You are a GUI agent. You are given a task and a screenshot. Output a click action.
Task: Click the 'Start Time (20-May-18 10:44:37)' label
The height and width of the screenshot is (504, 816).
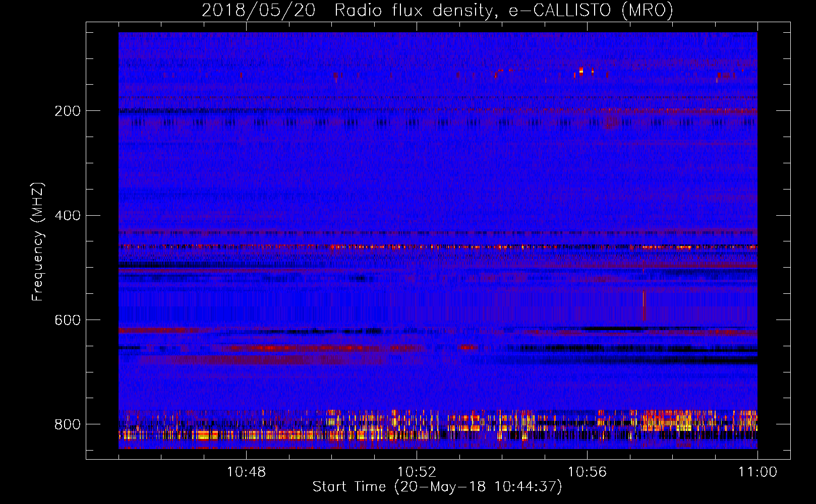[x=437, y=487]
